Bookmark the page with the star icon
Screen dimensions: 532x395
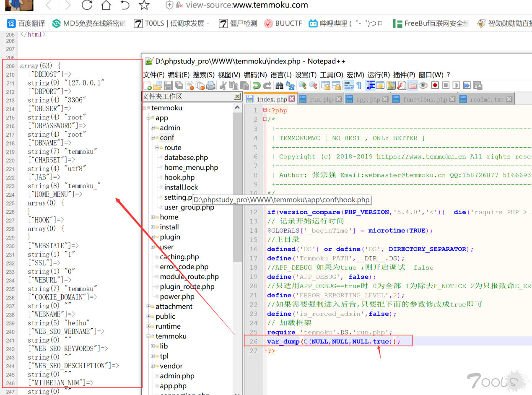point(144,5)
